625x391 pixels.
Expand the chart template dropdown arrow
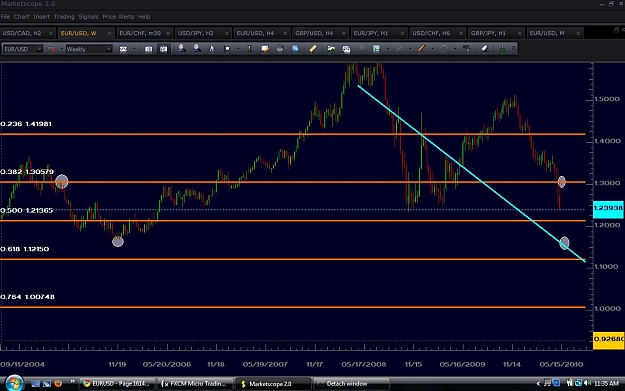coord(387,49)
